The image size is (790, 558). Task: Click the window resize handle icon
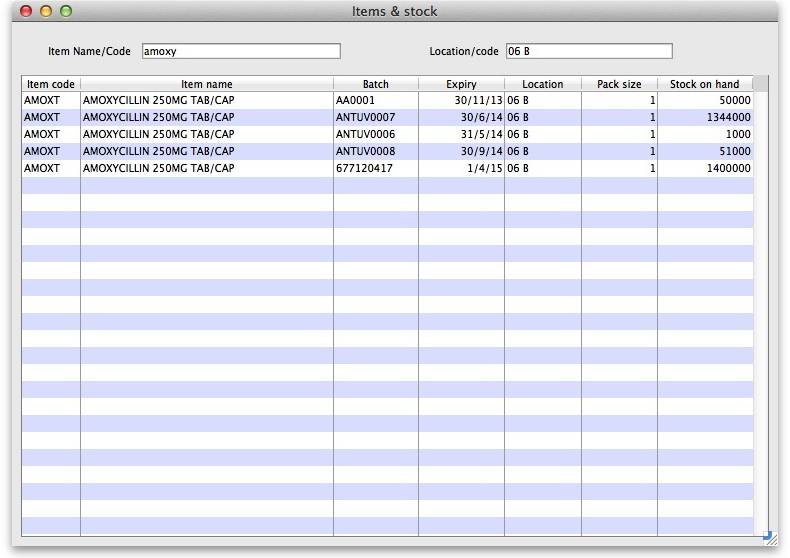[x=767, y=537]
